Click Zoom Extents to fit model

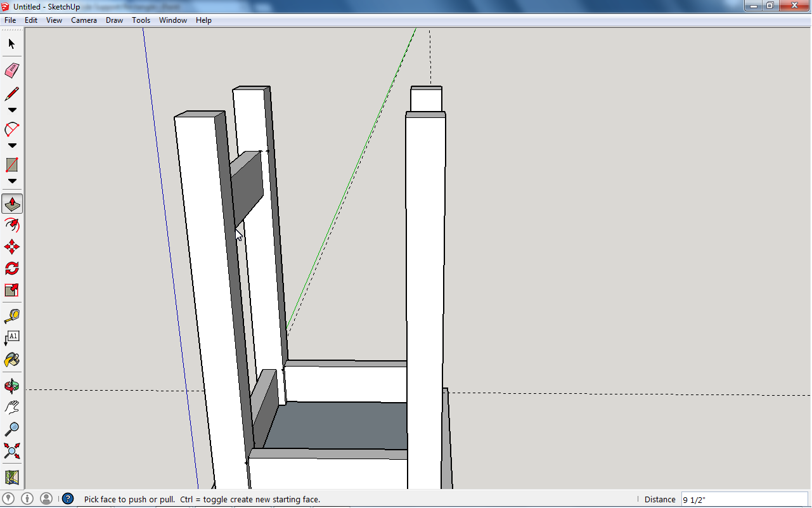pyautogui.click(x=11, y=451)
